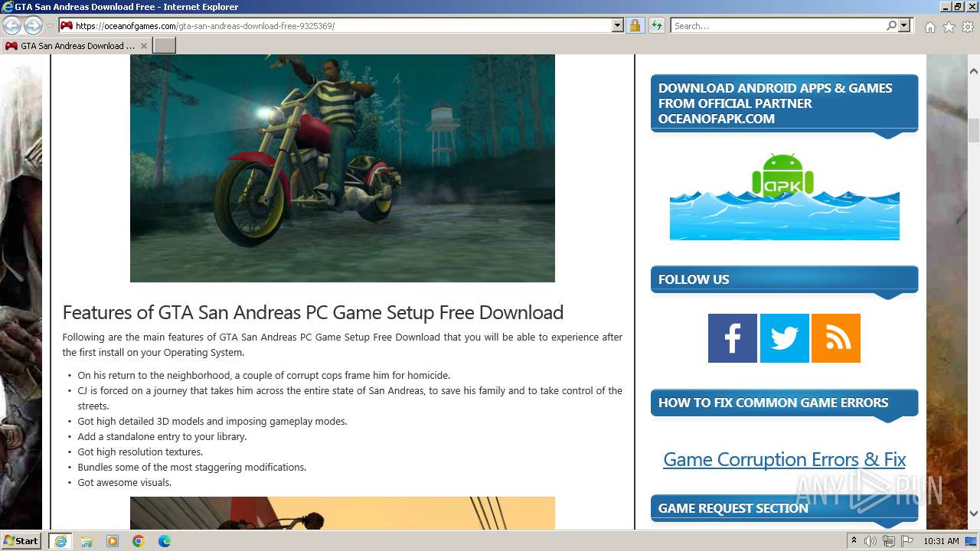Click the magnifier search icon
The image size is (980, 551).
(891, 26)
